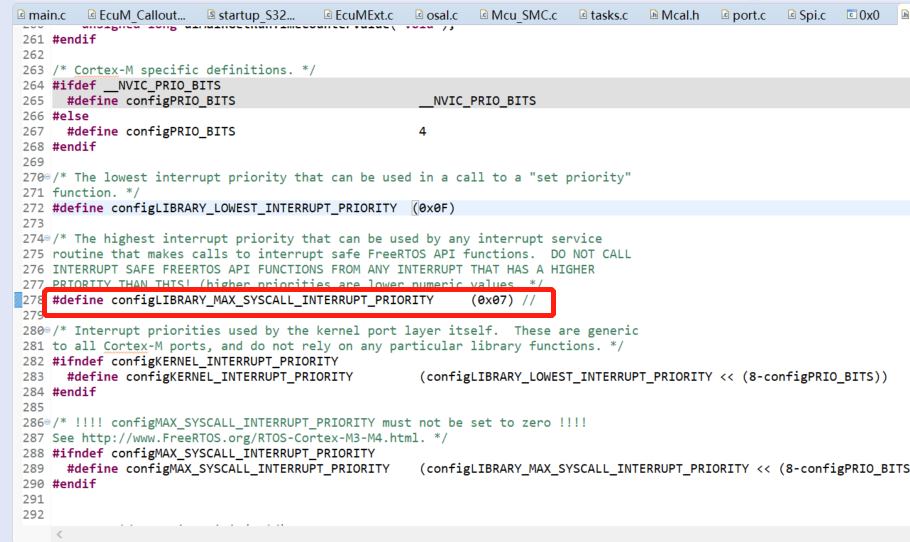Switch to the 0x0 tab
The height and width of the screenshot is (542, 910).
coord(863,15)
